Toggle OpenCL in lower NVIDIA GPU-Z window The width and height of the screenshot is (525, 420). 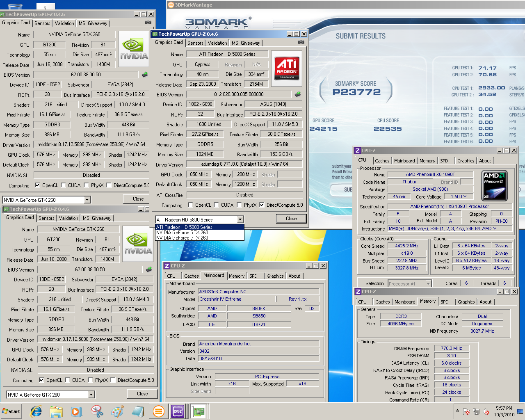pyautogui.click(x=41, y=380)
